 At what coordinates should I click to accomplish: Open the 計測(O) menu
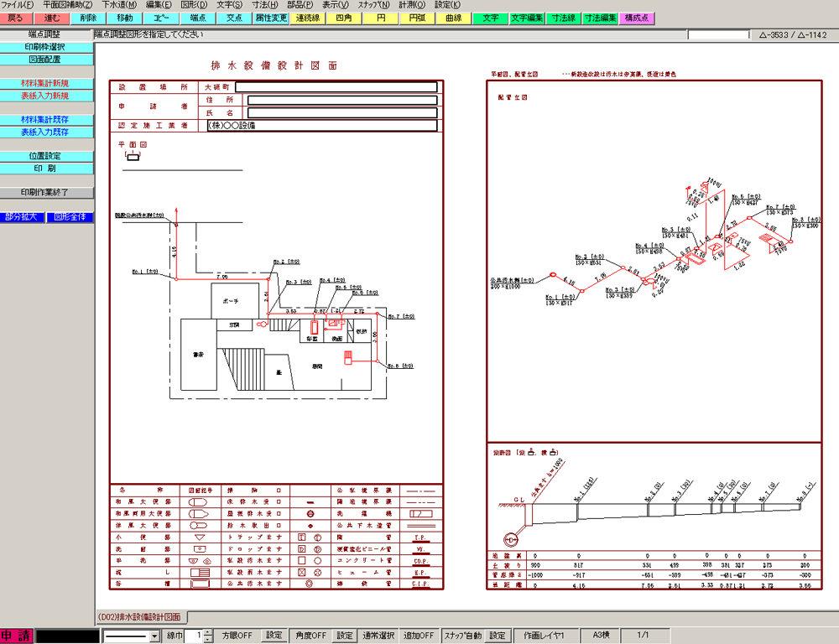point(412,5)
